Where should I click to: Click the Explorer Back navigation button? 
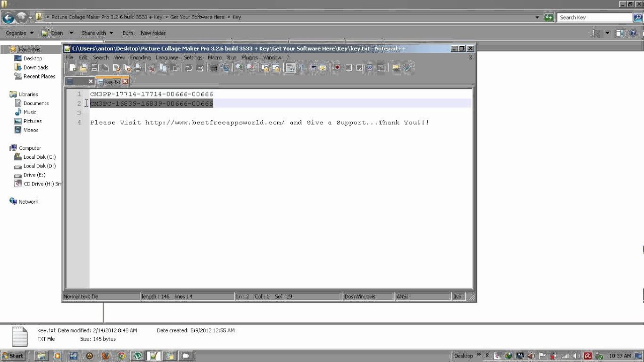(x=8, y=18)
